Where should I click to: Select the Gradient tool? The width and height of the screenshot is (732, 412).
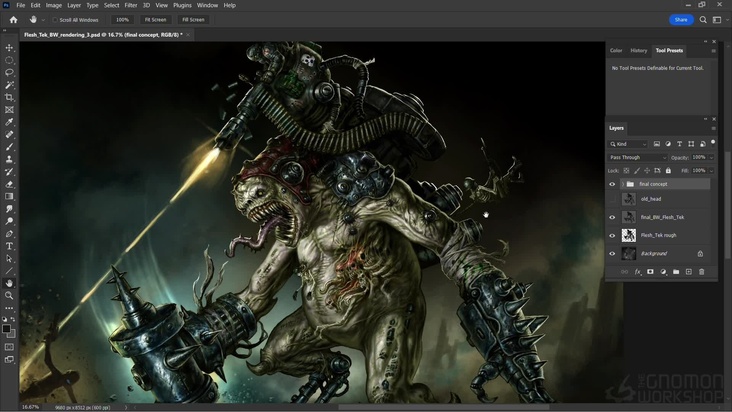pos(9,196)
